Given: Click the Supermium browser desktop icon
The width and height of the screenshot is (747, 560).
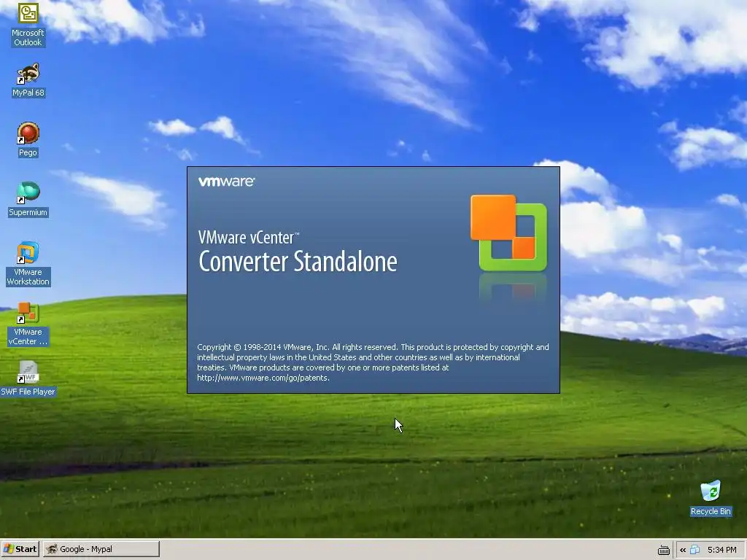Looking at the screenshot, I should pyautogui.click(x=28, y=200).
